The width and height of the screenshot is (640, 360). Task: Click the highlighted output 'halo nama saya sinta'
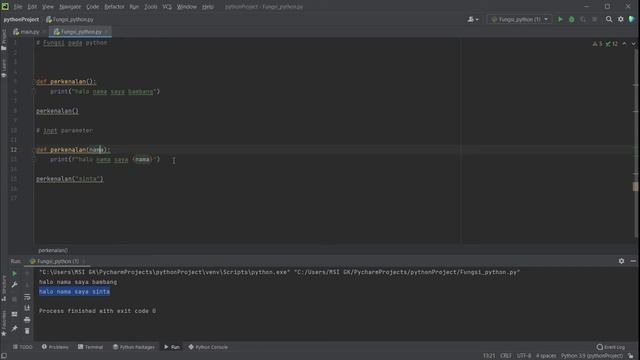click(74, 291)
